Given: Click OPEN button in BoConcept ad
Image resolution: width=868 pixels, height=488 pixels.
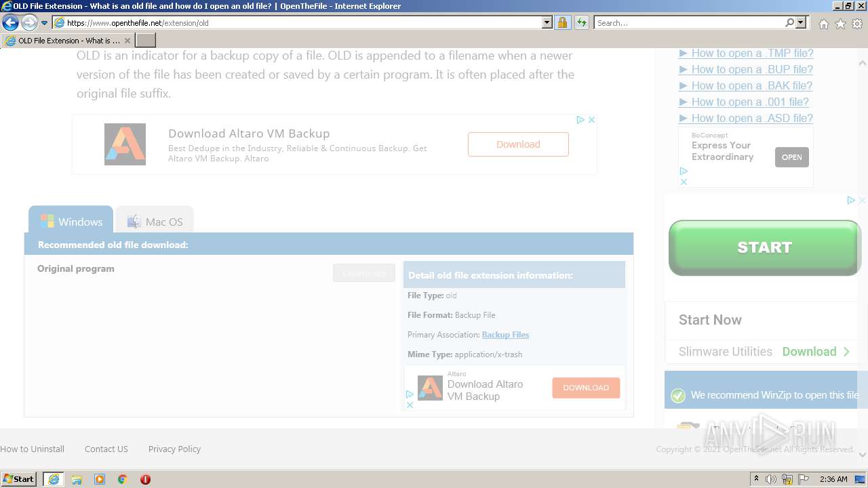Looking at the screenshot, I should (x=791, y=157).
